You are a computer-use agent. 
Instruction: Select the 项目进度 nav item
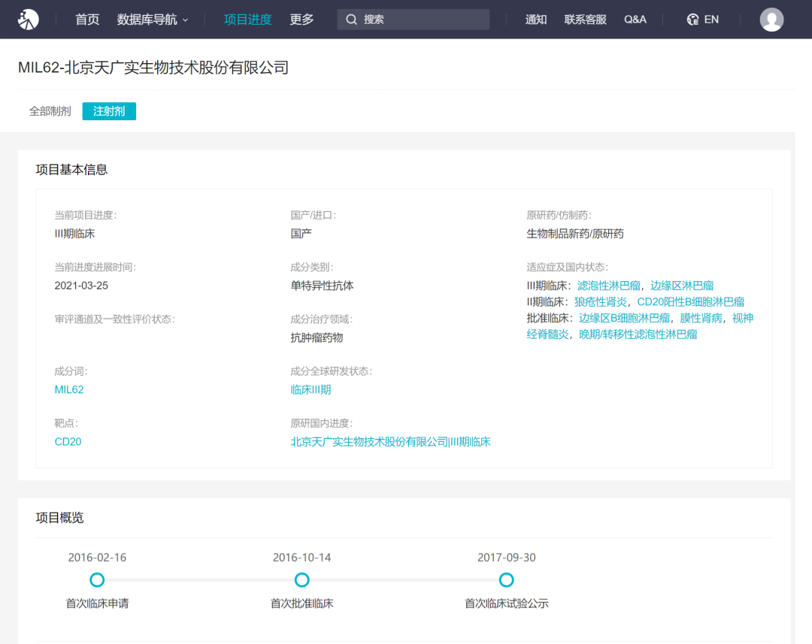(x=247, y=20)
